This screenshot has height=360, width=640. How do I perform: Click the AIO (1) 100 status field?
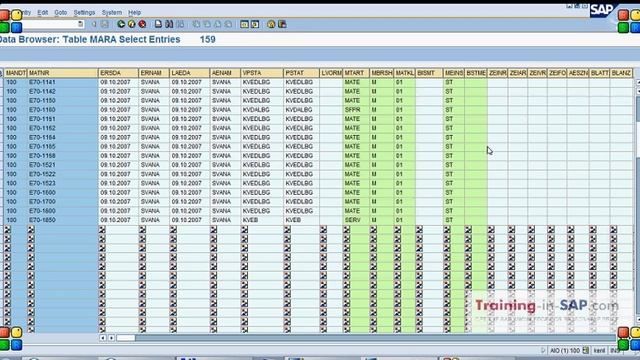click(x=565, y=351)
